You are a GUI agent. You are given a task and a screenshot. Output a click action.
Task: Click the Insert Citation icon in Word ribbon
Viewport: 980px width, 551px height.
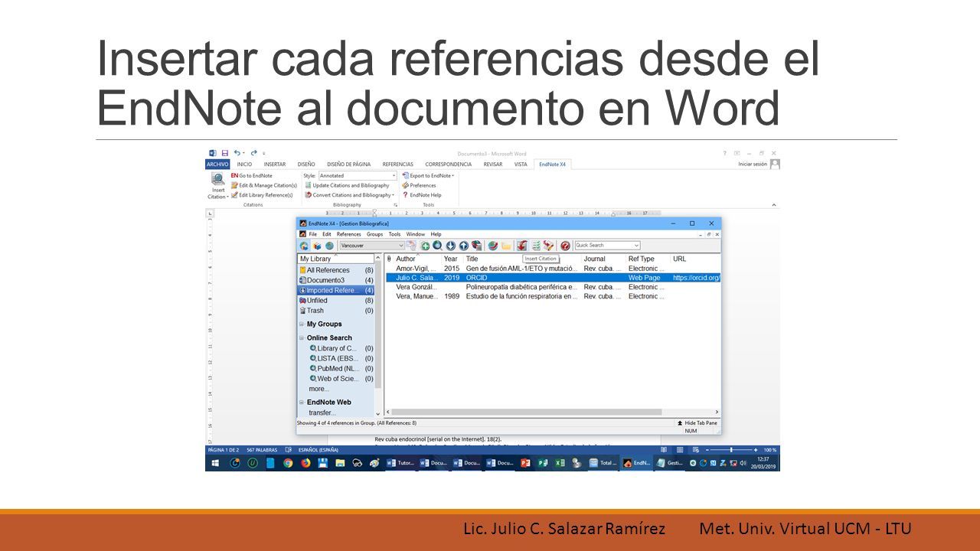[x=217, y=187]
